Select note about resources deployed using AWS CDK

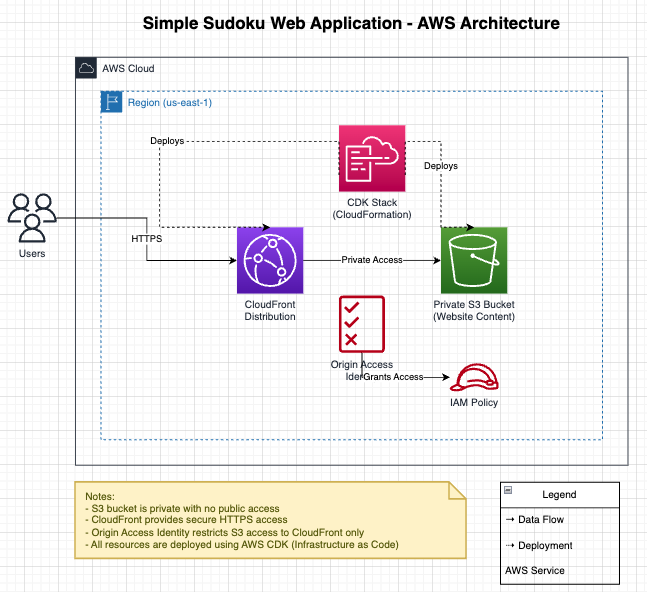pyautogui.click(x=242, y=545)
